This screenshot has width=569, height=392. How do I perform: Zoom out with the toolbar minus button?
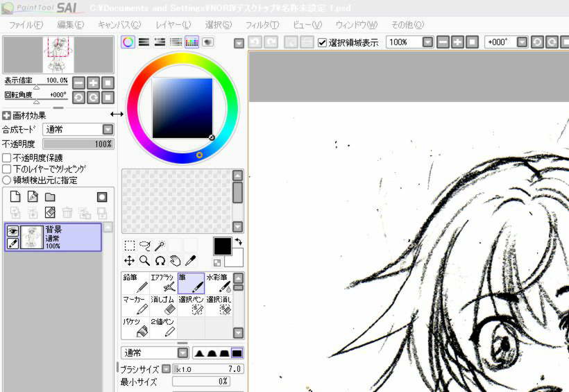(443, 42)
